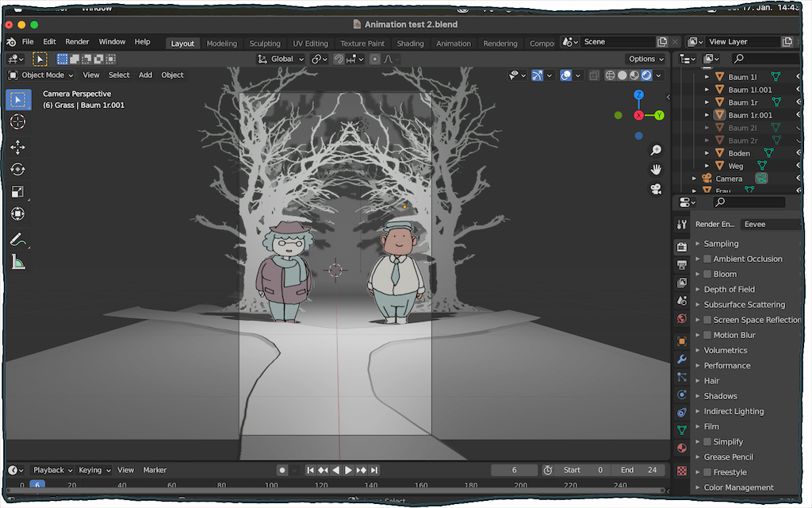Image resolution: width=812 pixels, height=508 pixels.
Task: Select the Rotate tool
Action: (18, 170)
